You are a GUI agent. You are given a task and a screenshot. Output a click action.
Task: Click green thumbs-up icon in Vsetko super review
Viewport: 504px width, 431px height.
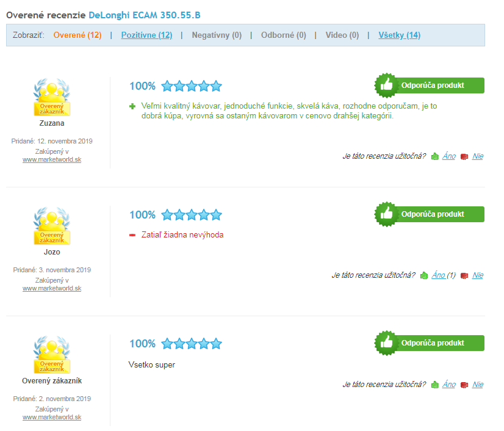(435, 385)
